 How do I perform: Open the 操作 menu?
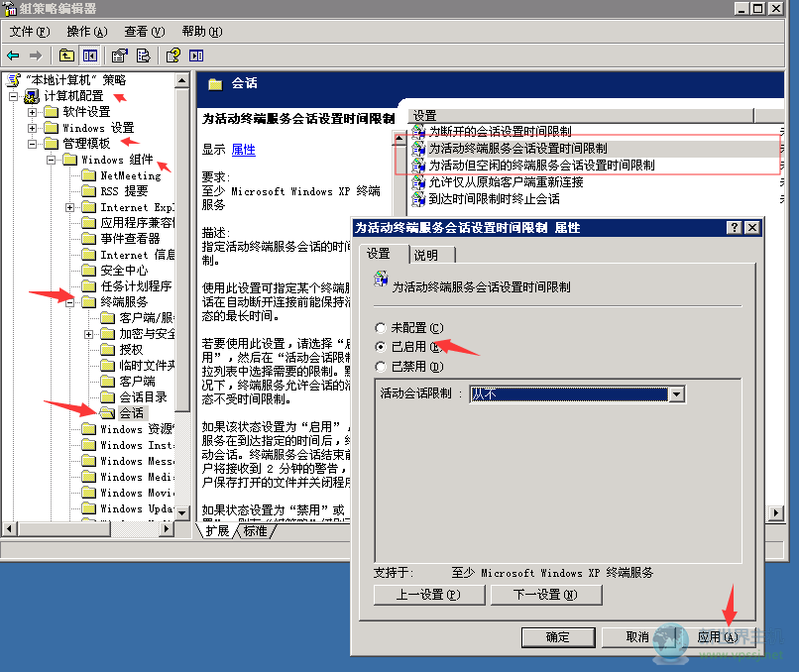tap(87, 32)
